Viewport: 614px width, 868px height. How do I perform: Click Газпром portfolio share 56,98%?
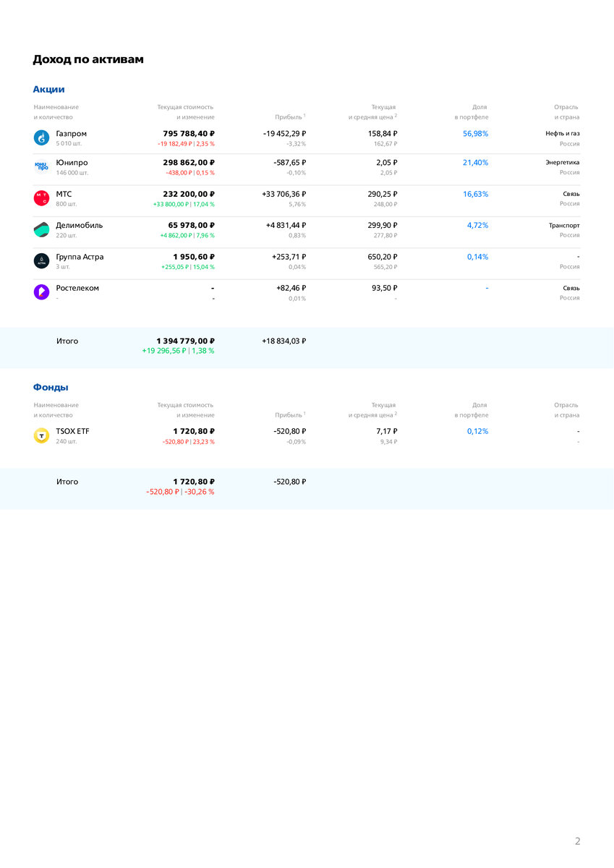tap(475, 134)
